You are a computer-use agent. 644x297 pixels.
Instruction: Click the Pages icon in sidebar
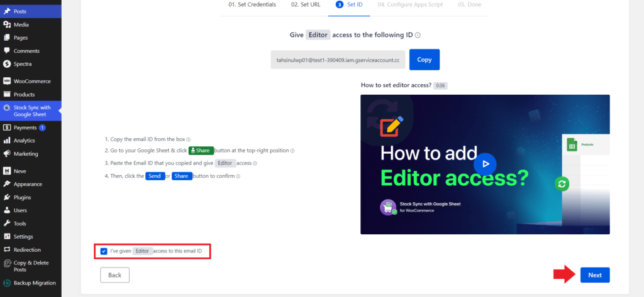coord(6,38)
